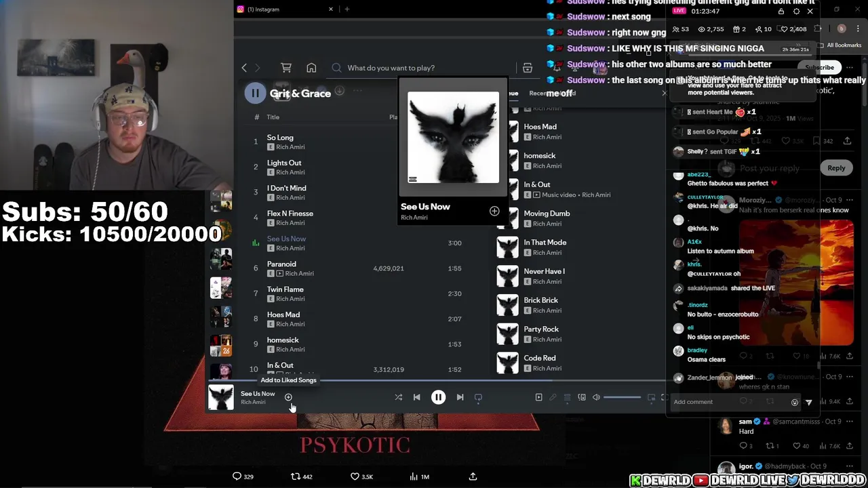Add See Us Now from the popup card
Image resolution: width=868 pixels, height=488 pixels.
494,211
